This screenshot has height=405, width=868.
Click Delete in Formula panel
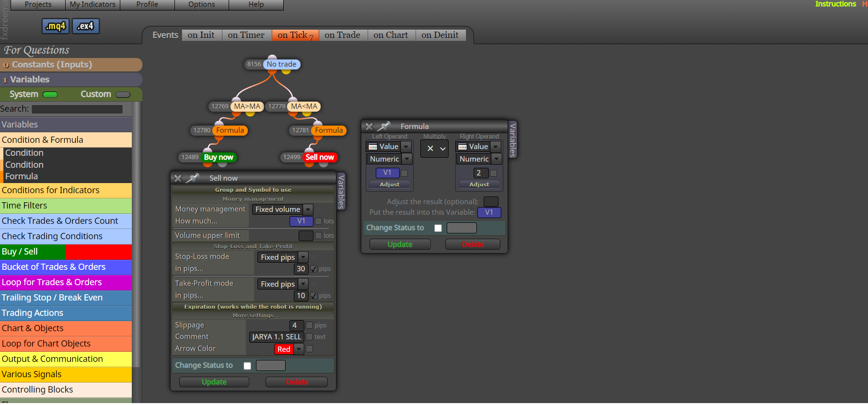point(473,244)
